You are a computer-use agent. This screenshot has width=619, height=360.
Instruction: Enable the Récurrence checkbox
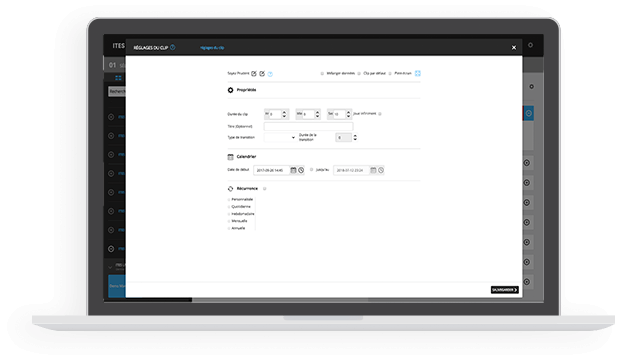tap(264, 189)
